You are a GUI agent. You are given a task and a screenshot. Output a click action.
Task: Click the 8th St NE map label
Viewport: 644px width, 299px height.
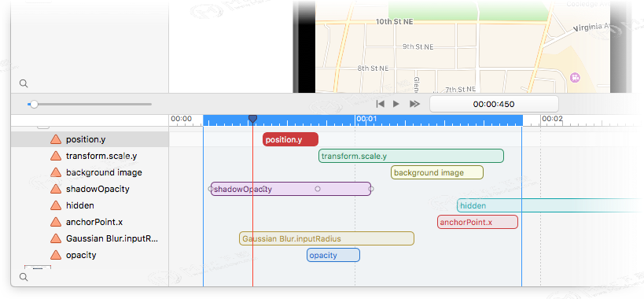(373, 68)
